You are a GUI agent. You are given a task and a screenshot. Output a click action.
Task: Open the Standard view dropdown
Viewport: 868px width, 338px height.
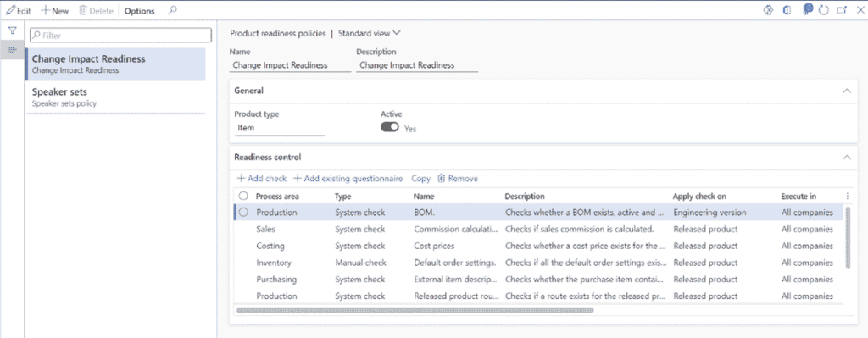(x=370, y=33)
